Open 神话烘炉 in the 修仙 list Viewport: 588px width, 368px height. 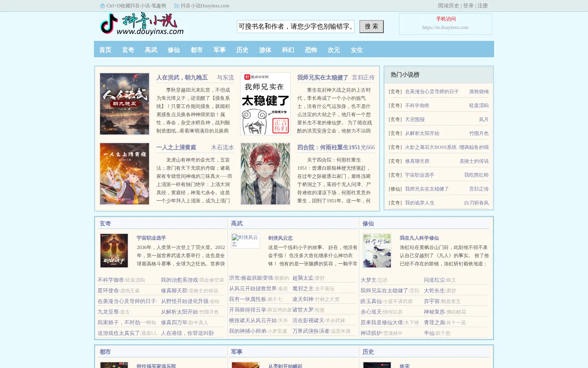pyautogui.click(x=371, y=333)
